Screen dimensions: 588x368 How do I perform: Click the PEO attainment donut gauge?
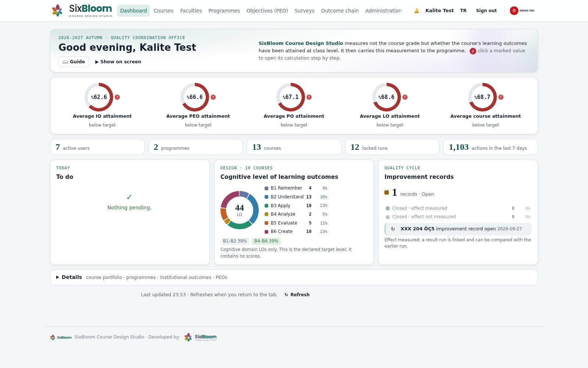[195, 97]
